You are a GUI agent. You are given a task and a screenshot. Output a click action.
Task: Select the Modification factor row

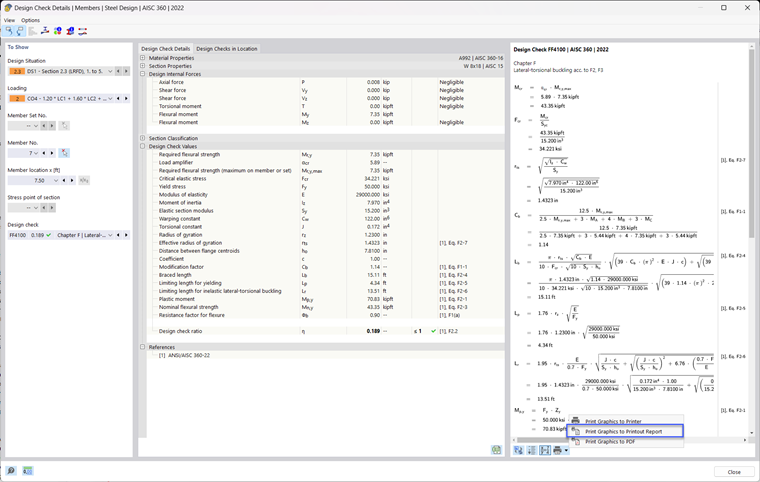(325, 267)
